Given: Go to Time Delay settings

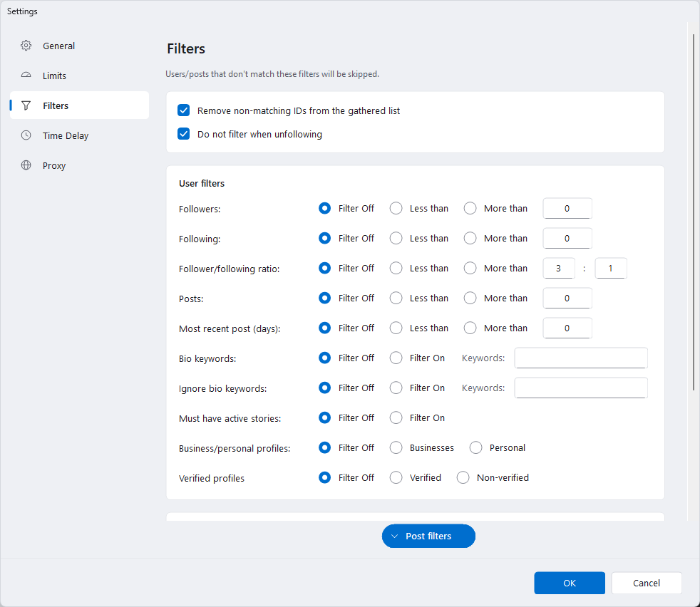Looking at the screenshot, I should 79,135.
